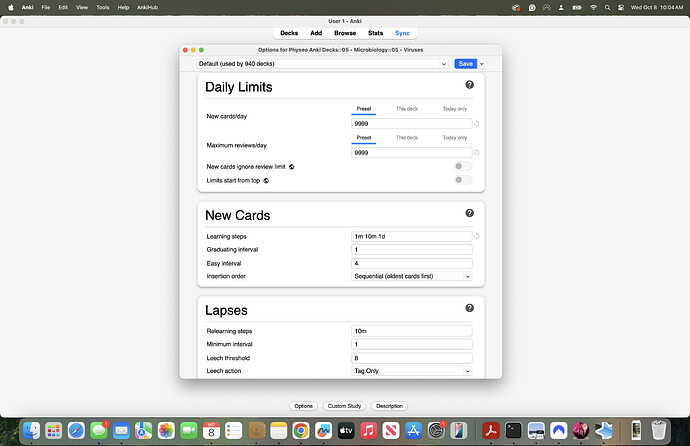Click the Minimum interval input field
Image resolution: width=690 pixels, height=446 pixels.
tap(412, 344)
